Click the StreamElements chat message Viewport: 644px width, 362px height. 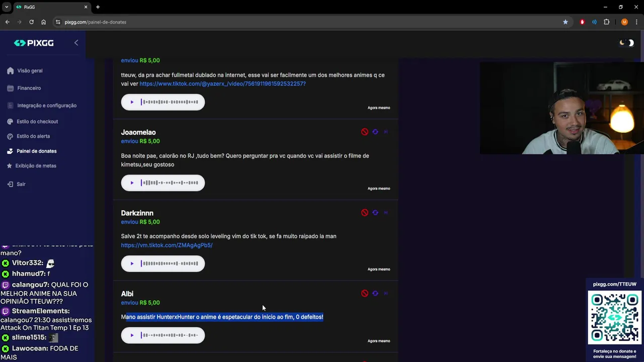pos(46,320)
